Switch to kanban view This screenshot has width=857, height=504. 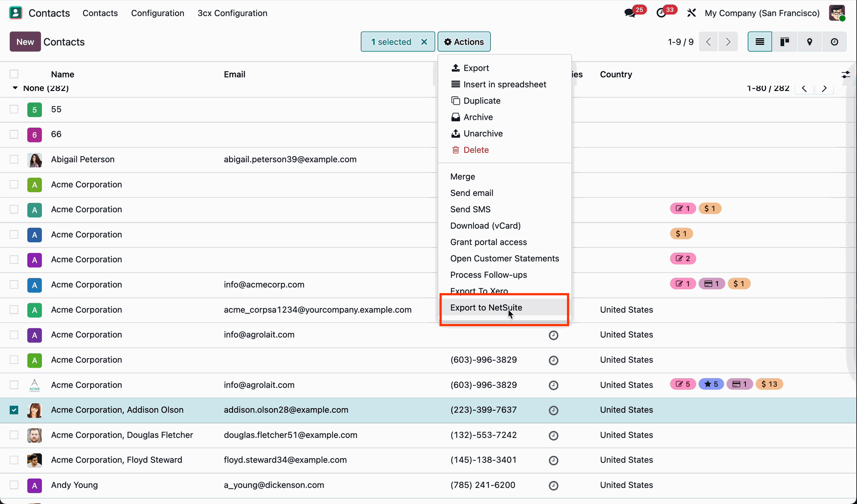tap(785, 42)
